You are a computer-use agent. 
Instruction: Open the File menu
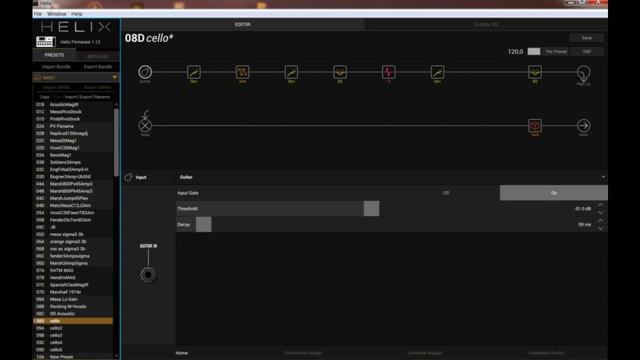(x=38, y=14)
